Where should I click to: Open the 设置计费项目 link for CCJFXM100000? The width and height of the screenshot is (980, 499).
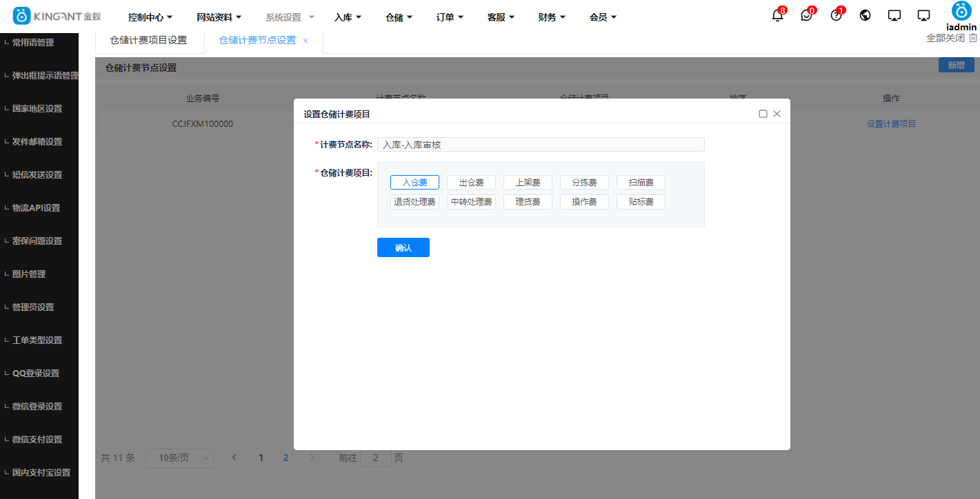(x=890, y=123)
